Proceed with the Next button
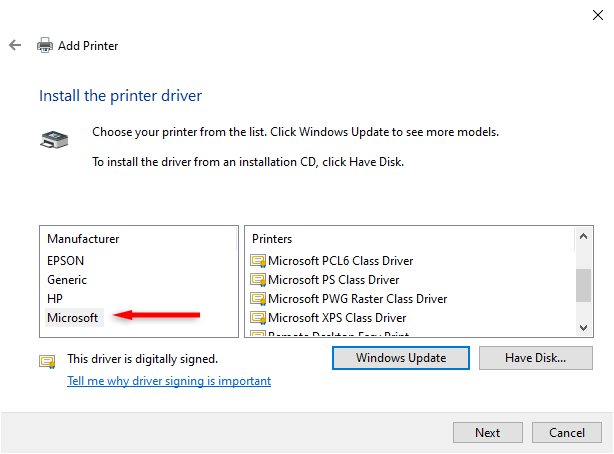 pos(488,433)
